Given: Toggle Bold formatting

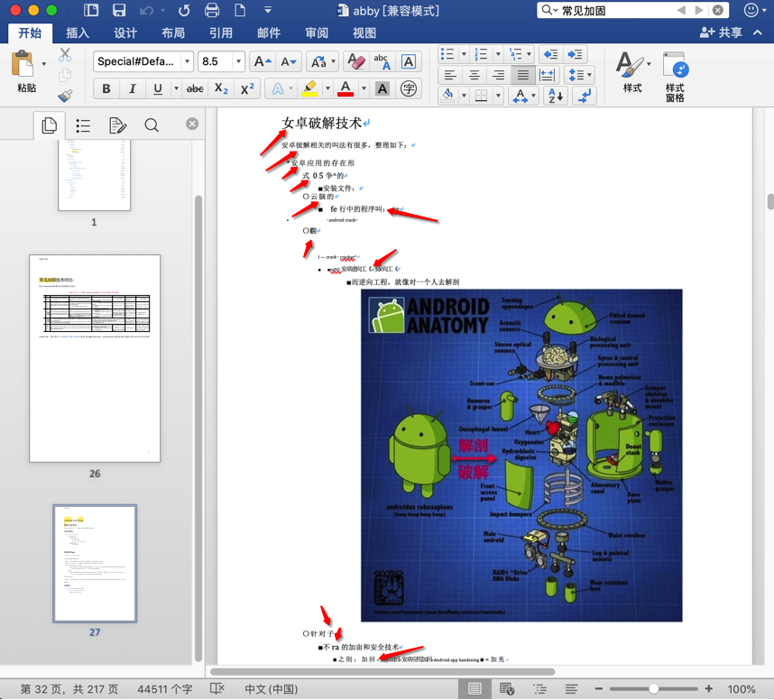Looking at the screenshot, I should tap(106, 89).
